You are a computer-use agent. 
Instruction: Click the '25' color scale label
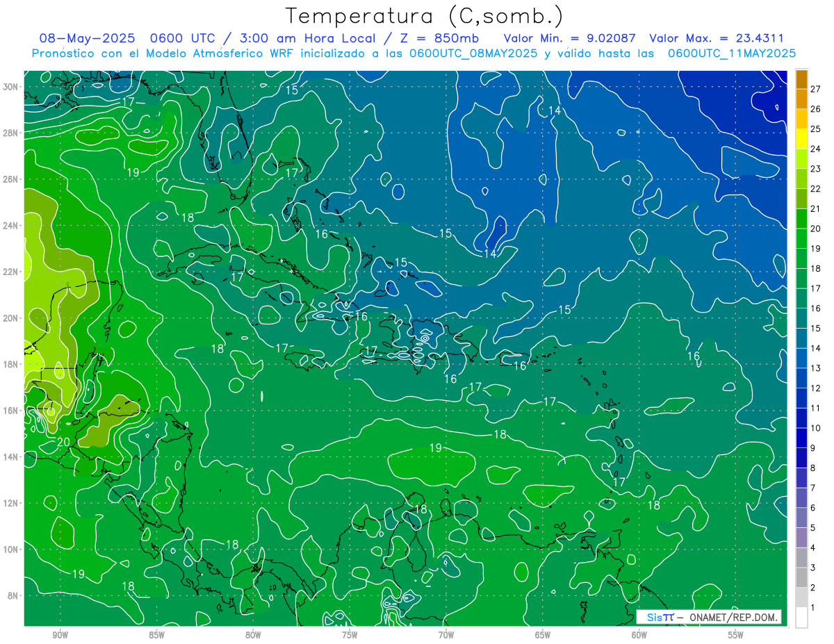816,129
